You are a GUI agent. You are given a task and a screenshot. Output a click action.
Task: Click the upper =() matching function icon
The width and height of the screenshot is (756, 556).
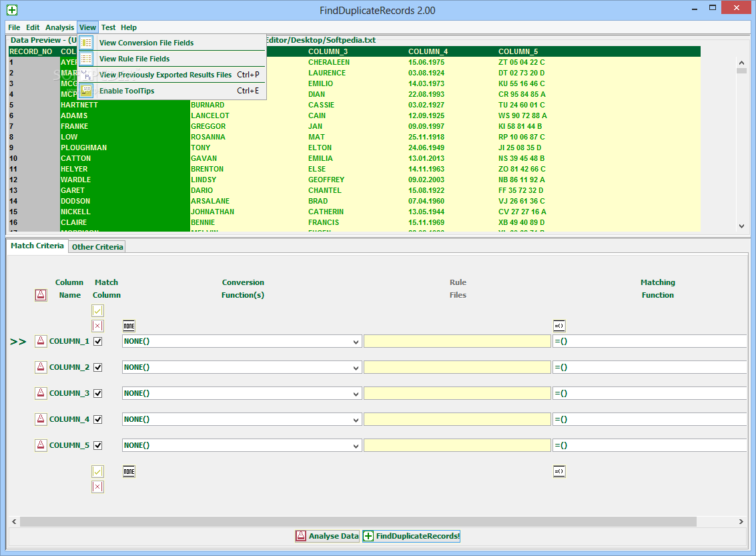click(x=559, y=326)
